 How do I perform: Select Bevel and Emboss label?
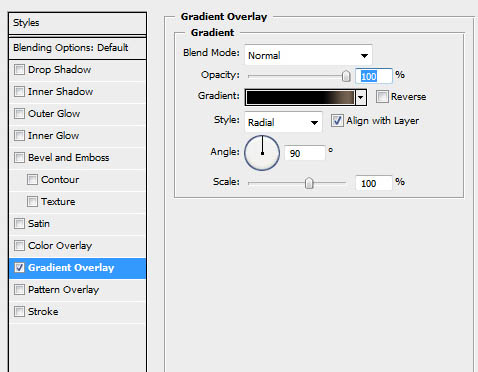point(69,158)
